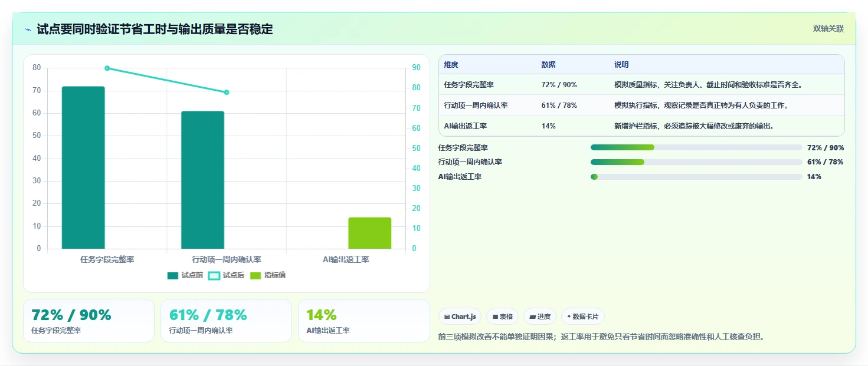
Task: Click table cell 行动项一周内确认率
Action: (x=476, y=105)
